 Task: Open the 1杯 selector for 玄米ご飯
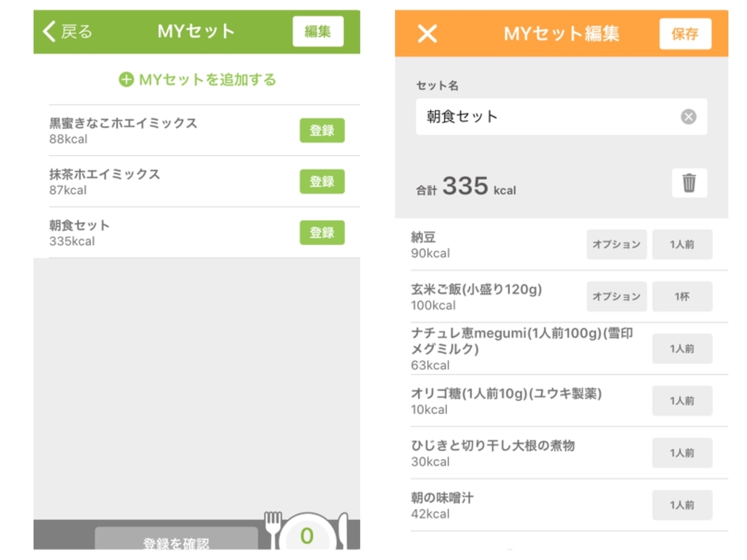pyautogui.click(x=682, y=297)
